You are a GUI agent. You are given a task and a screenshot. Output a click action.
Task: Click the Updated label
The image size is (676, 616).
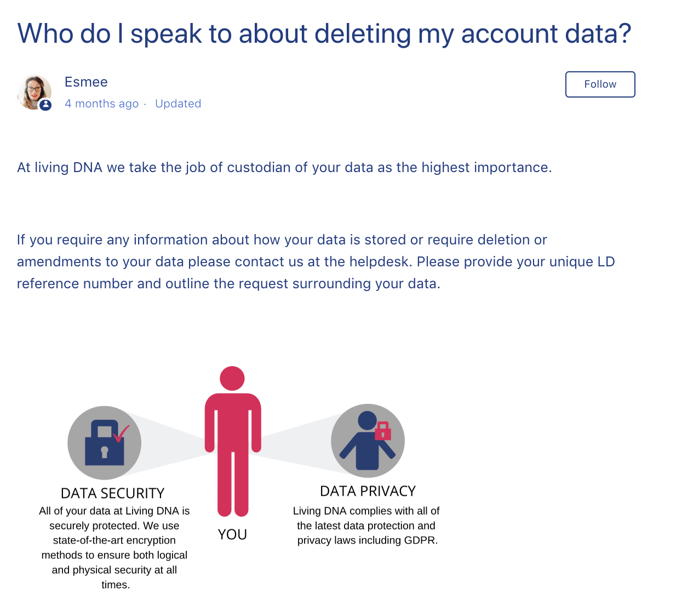[178, 104]
